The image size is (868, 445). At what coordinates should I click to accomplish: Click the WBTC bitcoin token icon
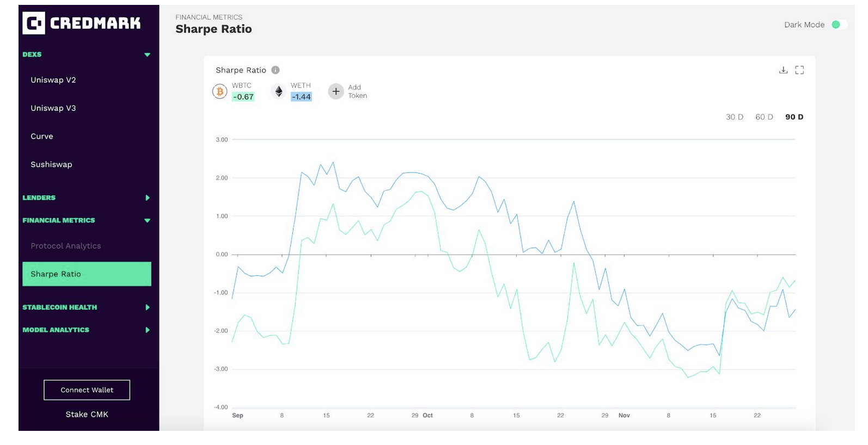220,91
